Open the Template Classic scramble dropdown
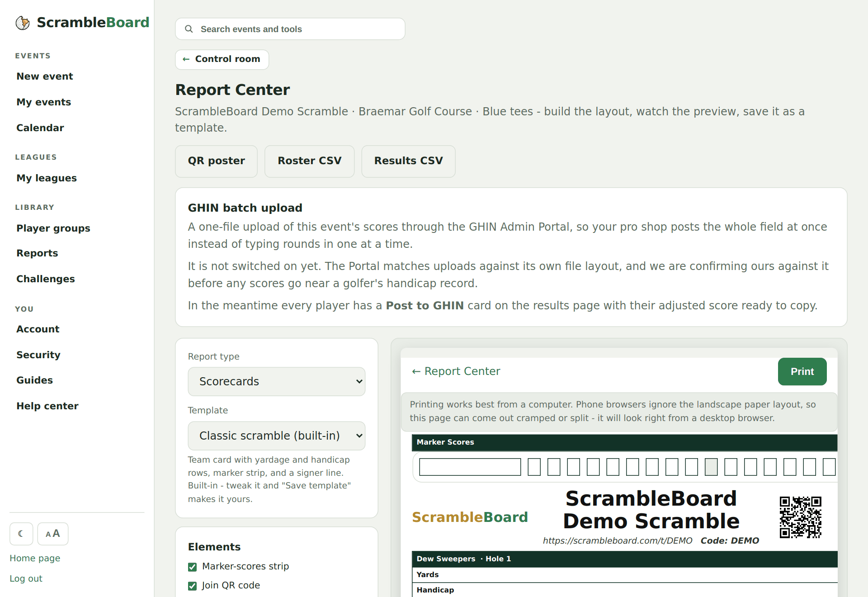868x597 pixels. coord(277,436)
